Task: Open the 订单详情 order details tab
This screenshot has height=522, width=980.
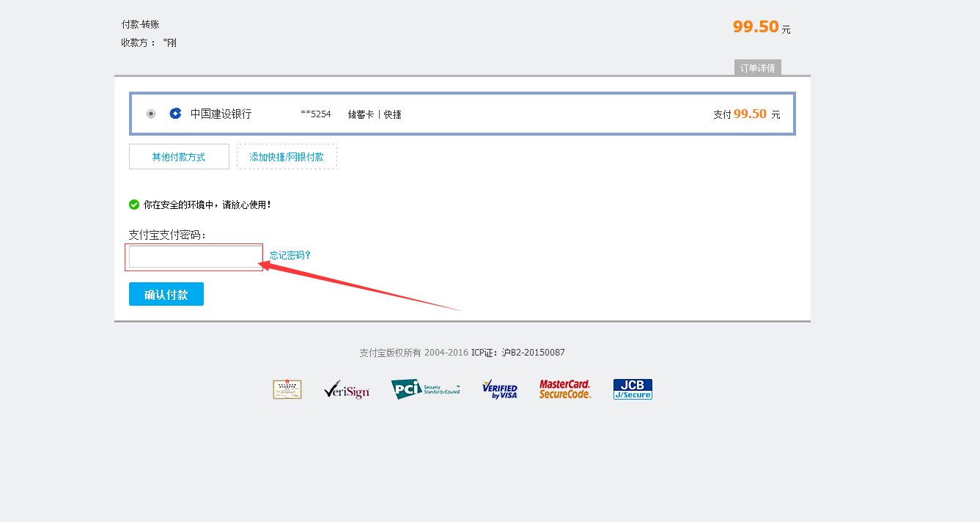Action: pos(758,67)
